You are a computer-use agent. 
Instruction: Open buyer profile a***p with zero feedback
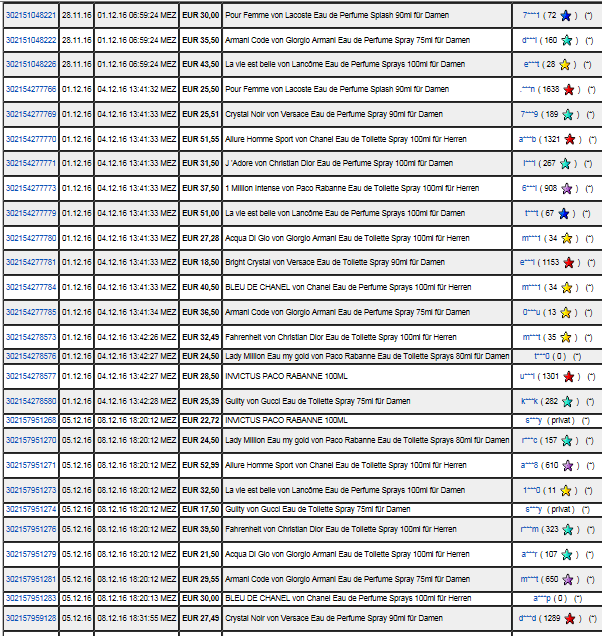542,599
